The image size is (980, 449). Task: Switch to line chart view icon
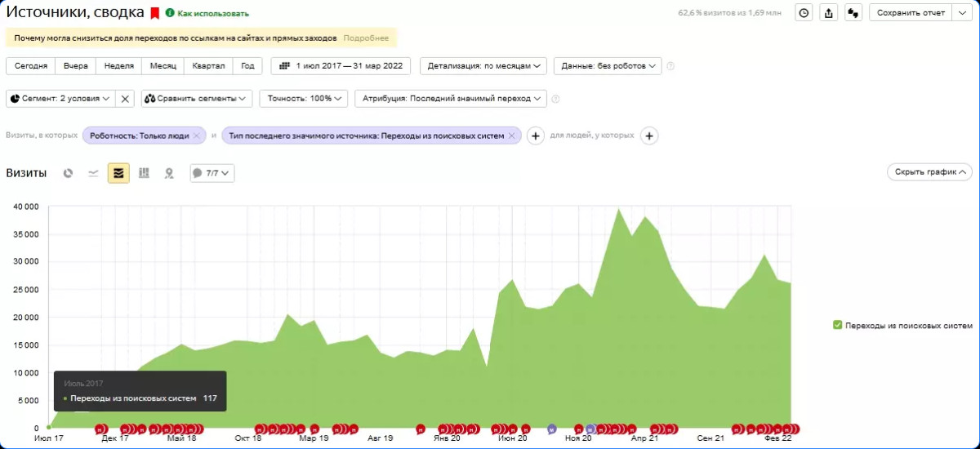coord(93,173)
